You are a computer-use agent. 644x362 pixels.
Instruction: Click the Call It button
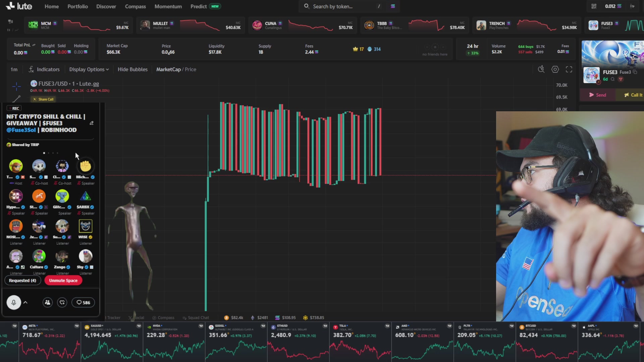pyautogui.click(x=633, y=95)
